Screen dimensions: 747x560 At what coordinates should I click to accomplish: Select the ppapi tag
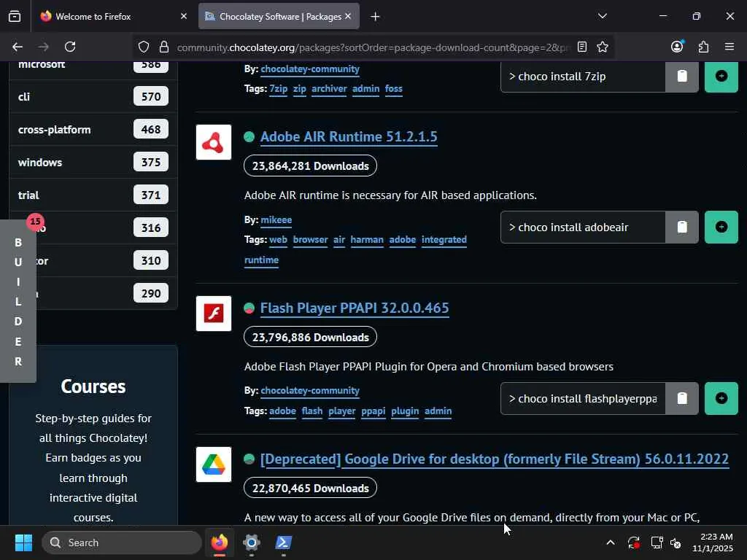tap(373, 411)
